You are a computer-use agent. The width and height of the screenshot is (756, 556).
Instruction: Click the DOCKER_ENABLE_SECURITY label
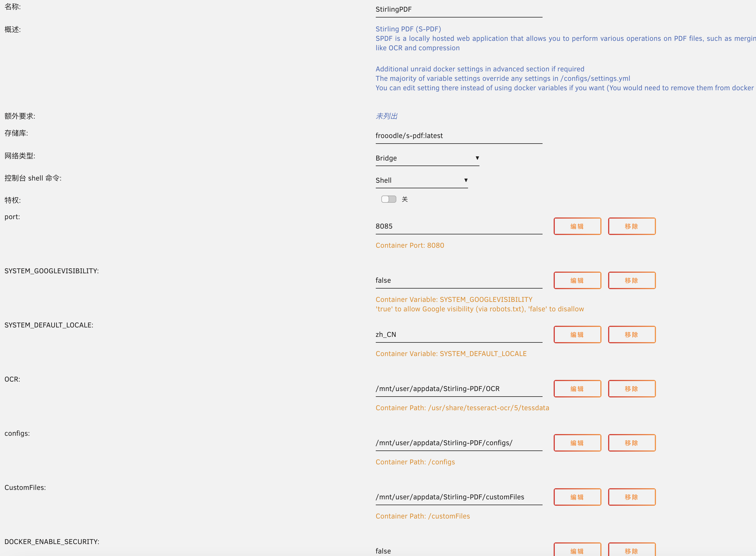[x=52, y=542]
